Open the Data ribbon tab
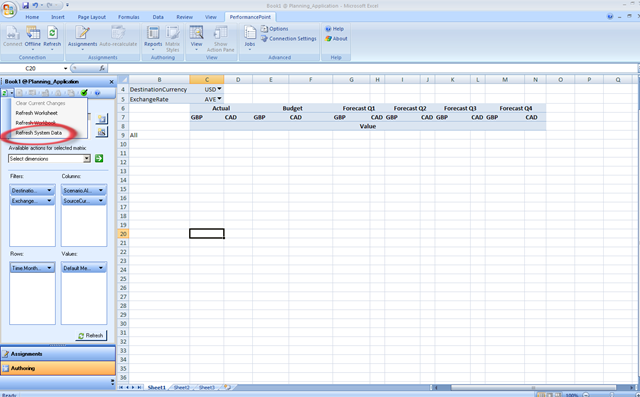 click(x=158, y=17)
